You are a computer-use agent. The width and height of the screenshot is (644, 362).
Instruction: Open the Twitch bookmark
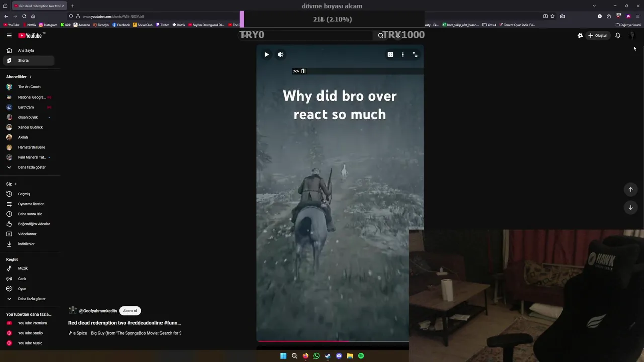pos(163,25)
